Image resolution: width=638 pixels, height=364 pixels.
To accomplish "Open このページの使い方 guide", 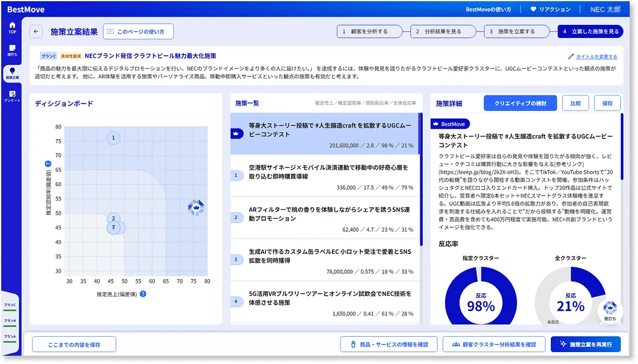I will (x=138, y=31).
